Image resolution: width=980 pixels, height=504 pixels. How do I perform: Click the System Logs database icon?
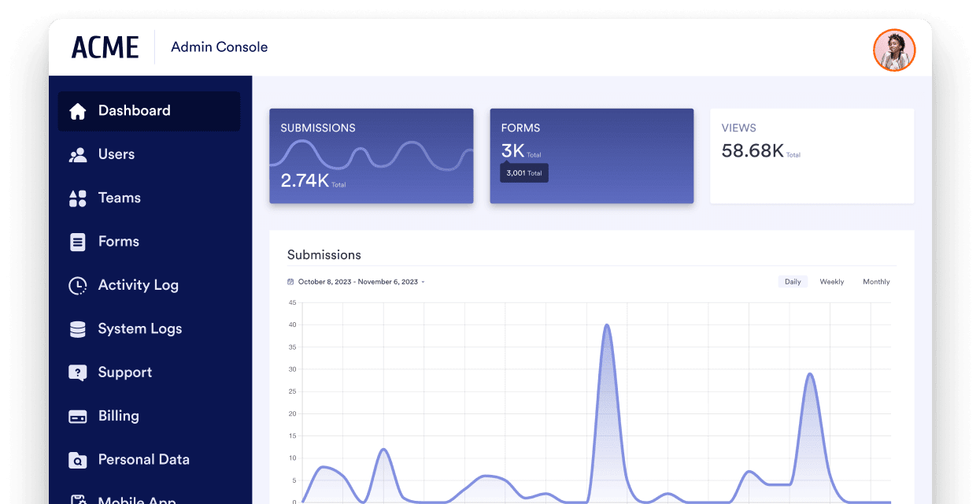[x=77, y=329]
